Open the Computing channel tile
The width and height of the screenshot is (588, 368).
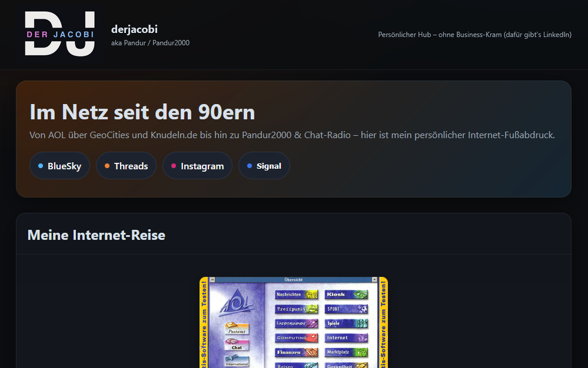[297, 338]
